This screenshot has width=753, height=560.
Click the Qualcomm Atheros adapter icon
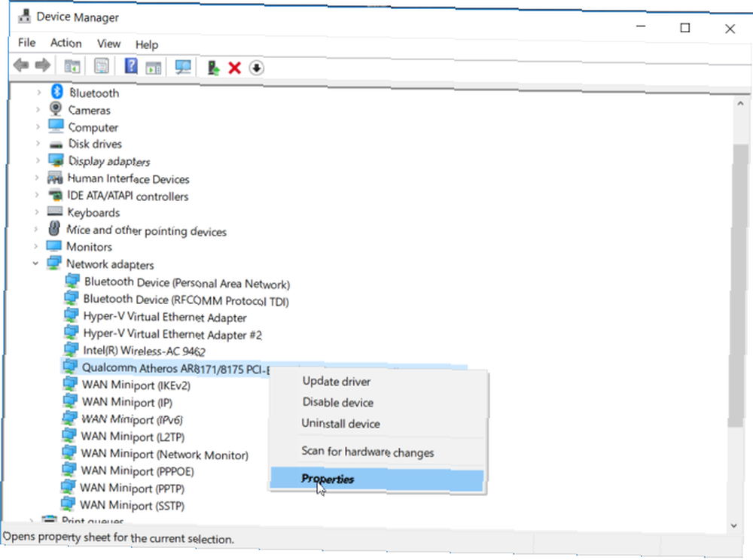[x=70, y=367]
